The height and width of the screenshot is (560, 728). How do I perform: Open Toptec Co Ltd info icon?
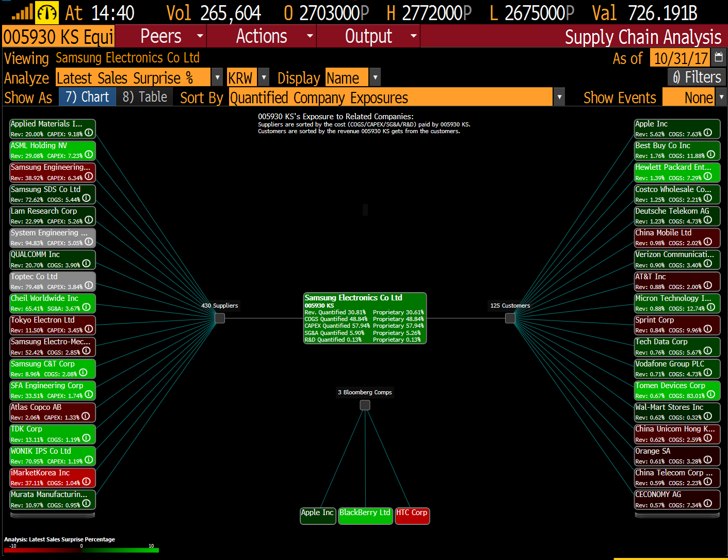click(x=89, y=285)
